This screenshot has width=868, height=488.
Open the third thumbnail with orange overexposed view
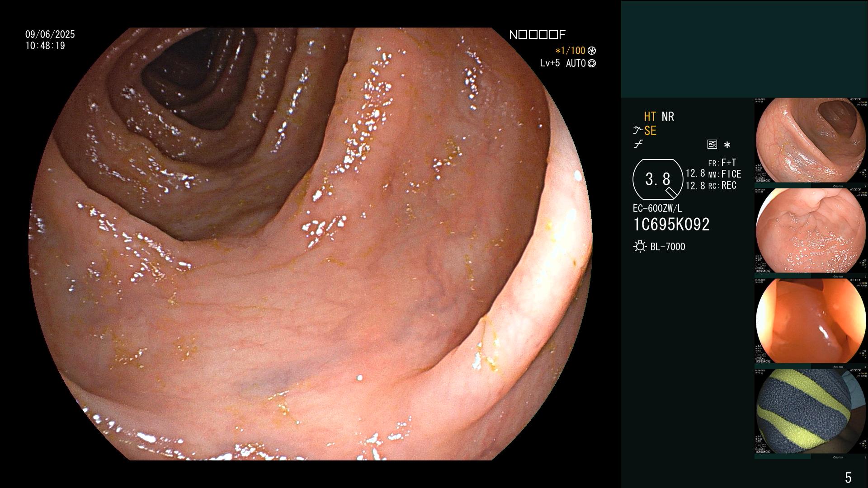811,321
